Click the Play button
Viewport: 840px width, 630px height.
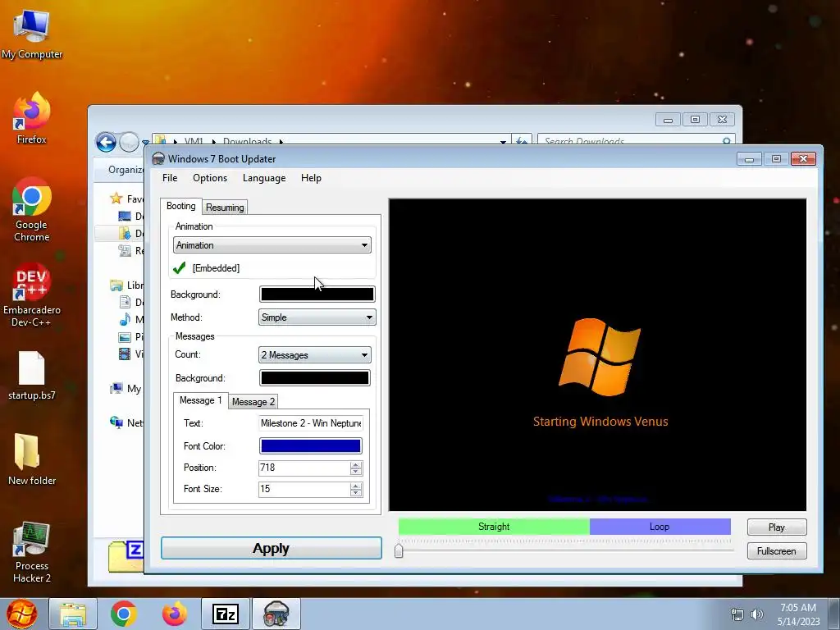click(x=777, y=527)
